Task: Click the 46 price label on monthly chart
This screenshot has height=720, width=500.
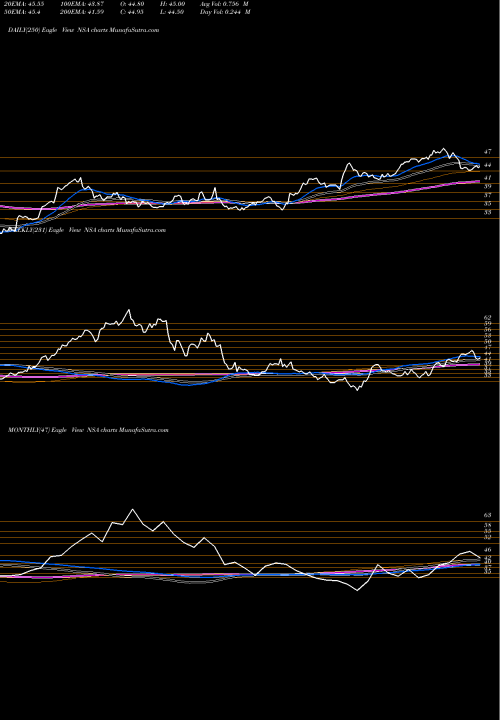Action: (x=488, y=550)
